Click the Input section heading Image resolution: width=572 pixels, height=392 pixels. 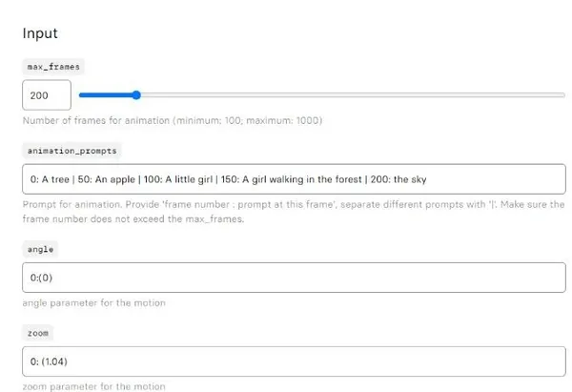tap(40, 33)
